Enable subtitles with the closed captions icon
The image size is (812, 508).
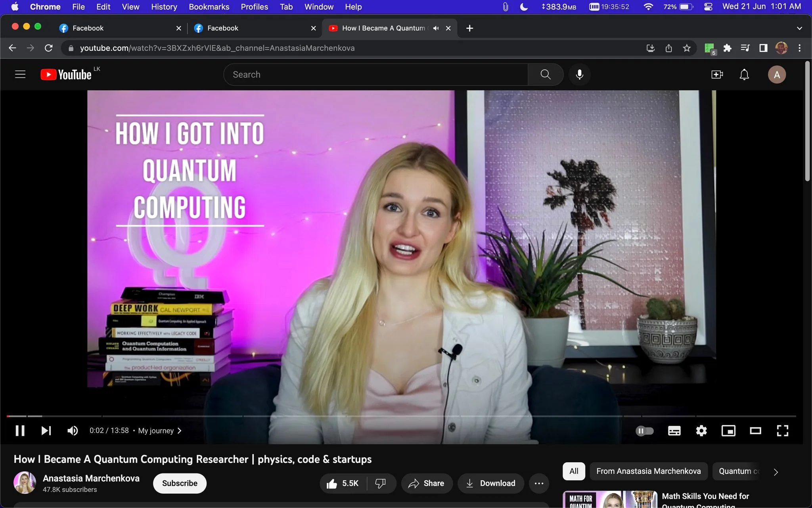(x=674, y=431)
